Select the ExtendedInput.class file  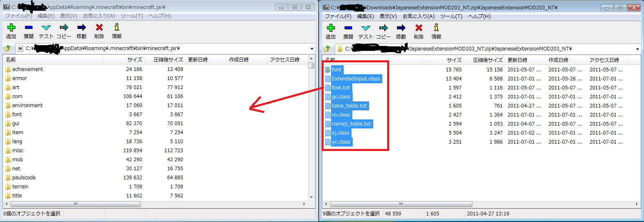pos(356,79)
